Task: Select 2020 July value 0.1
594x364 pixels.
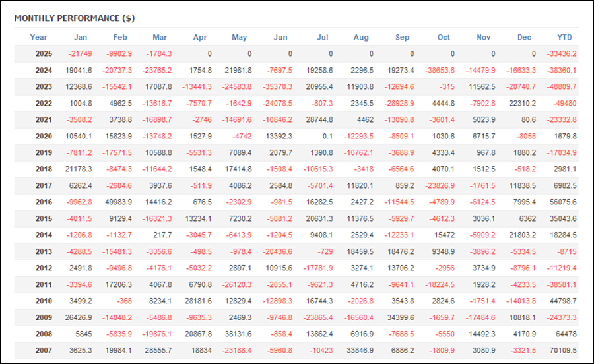Action: 327,136
